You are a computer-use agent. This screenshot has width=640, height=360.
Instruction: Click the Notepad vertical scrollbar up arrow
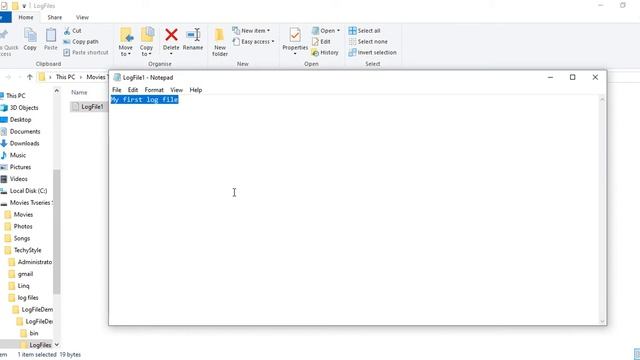click(x=602, y=99)
